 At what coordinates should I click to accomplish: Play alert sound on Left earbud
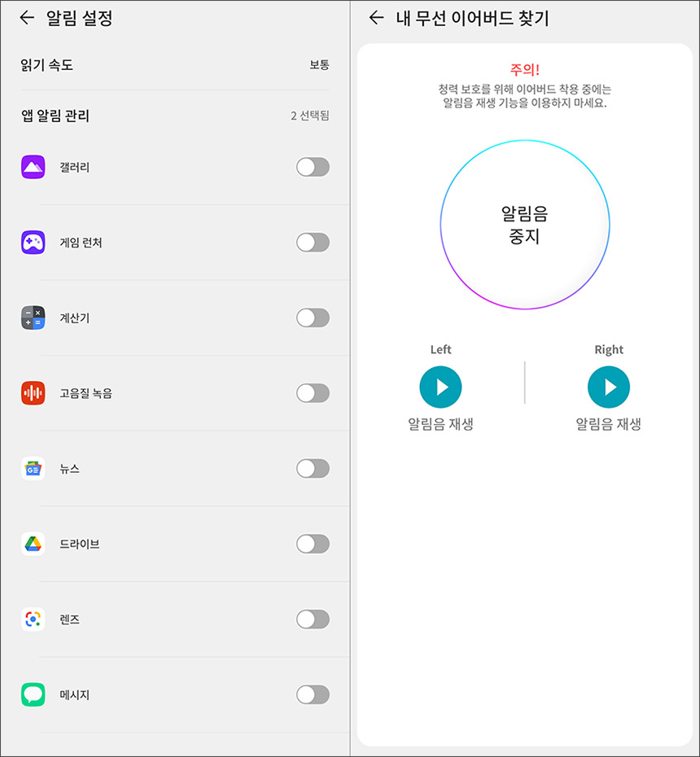[441, 387]
